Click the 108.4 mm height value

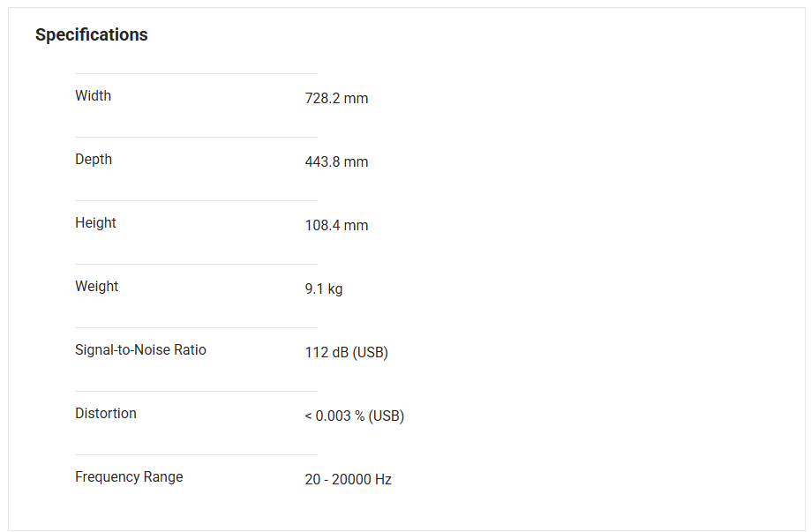pos(336,226)
